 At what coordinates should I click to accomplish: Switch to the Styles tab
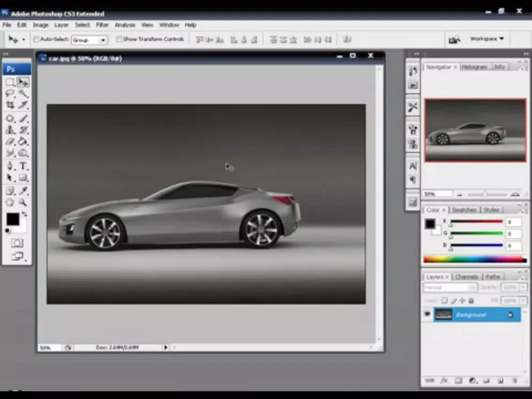pos(491,210)
